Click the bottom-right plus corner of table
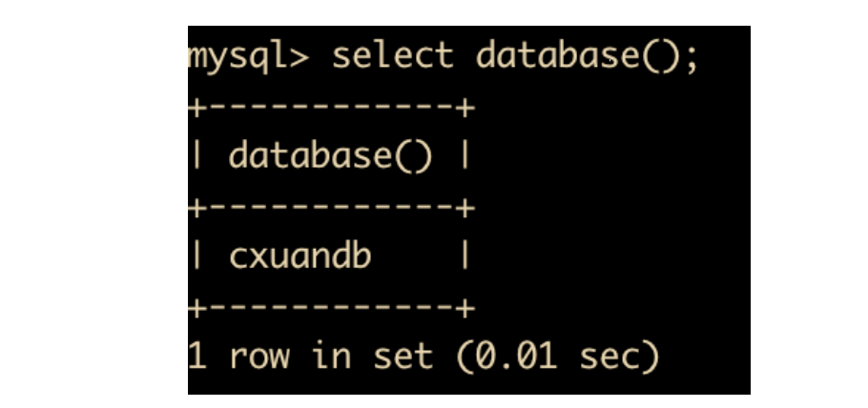 [x=465, y=308]
